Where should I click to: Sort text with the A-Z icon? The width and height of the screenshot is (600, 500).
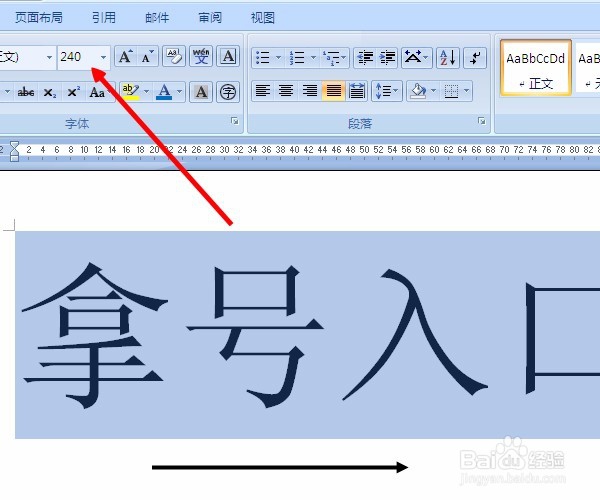coord(448,57)
